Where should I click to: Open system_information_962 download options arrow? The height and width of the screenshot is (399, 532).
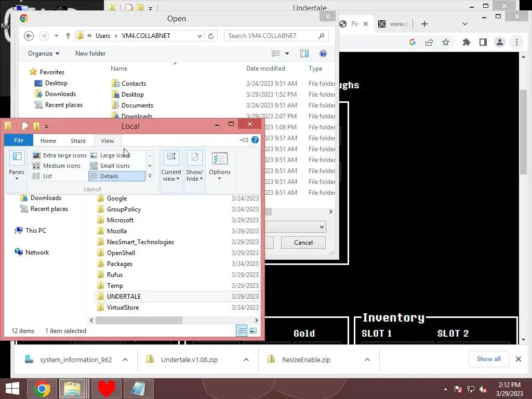pos(125,360)
